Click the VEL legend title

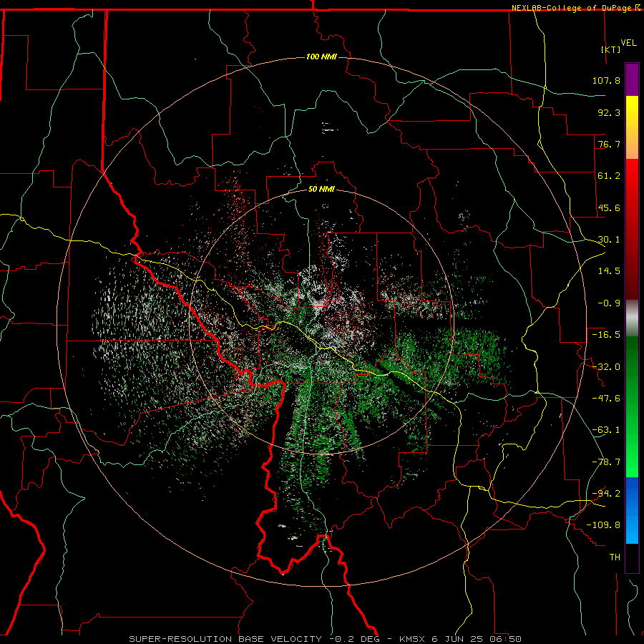[x=629, y=42]
